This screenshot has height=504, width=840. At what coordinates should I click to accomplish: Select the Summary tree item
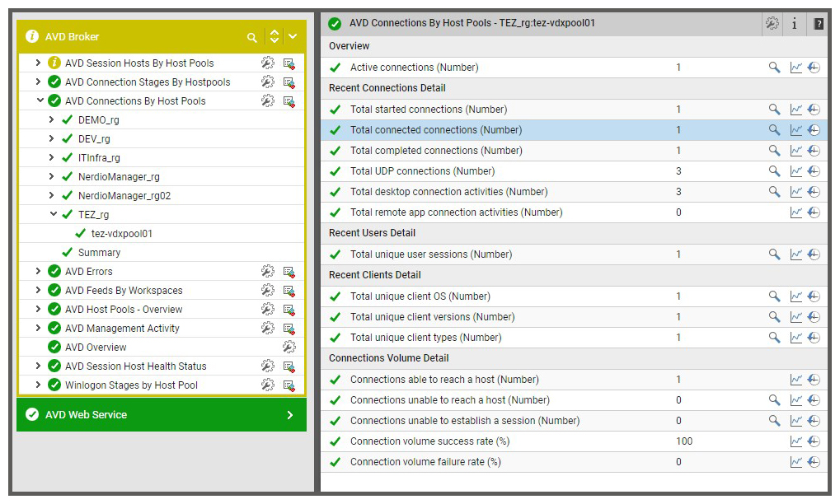click(99, 253)
